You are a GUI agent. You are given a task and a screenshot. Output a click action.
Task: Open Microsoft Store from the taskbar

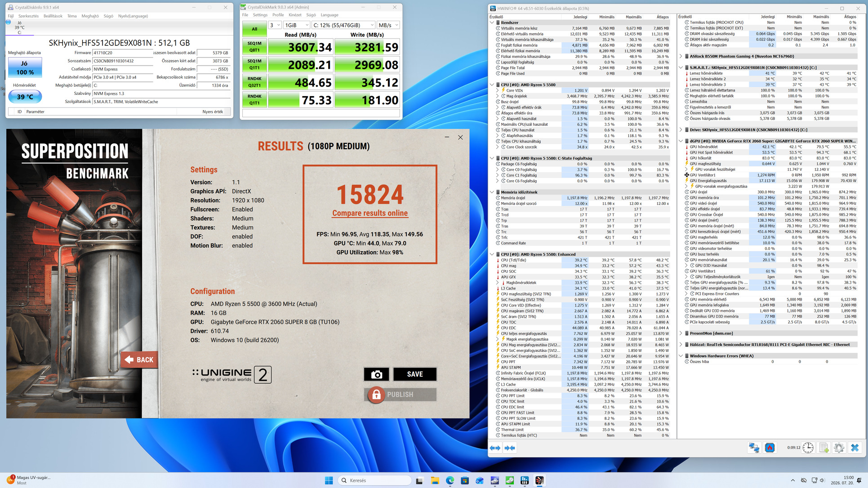click(465, 480)
